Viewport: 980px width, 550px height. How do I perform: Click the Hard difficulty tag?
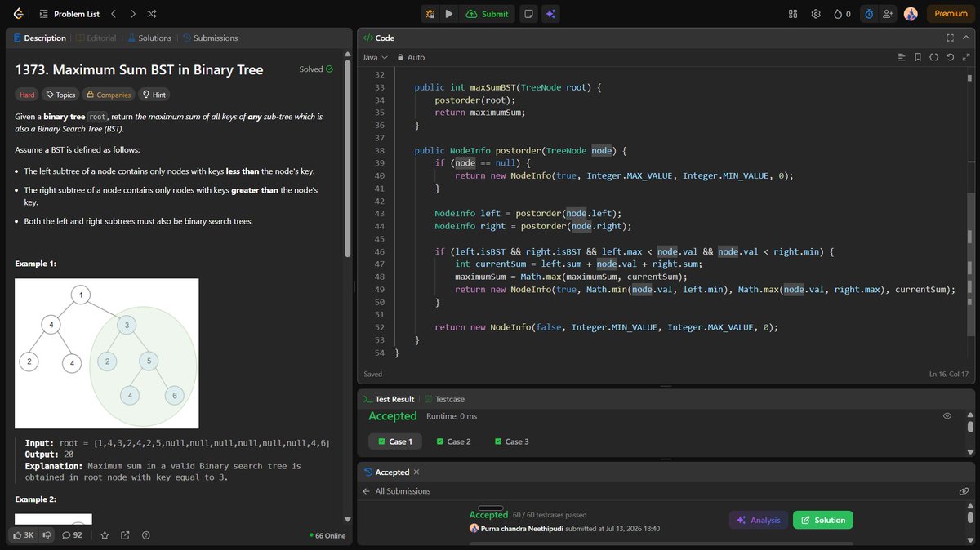(x=27, y=95)
